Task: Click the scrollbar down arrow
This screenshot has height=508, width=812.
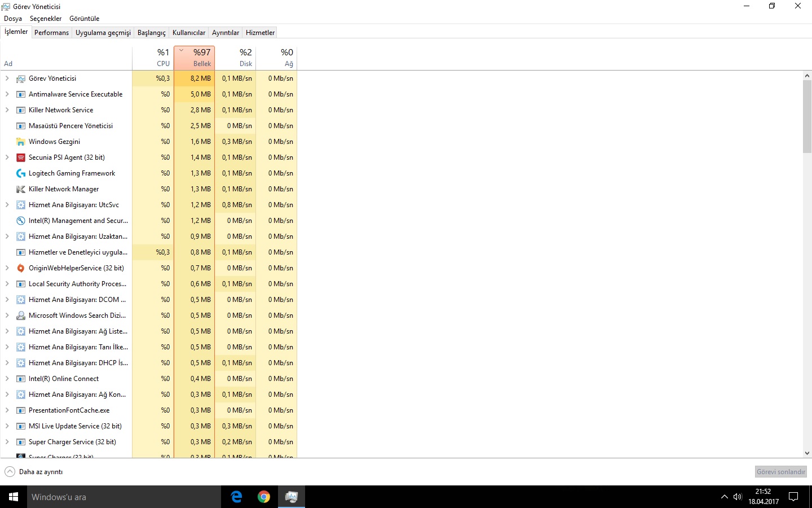Action: point(807,453)
